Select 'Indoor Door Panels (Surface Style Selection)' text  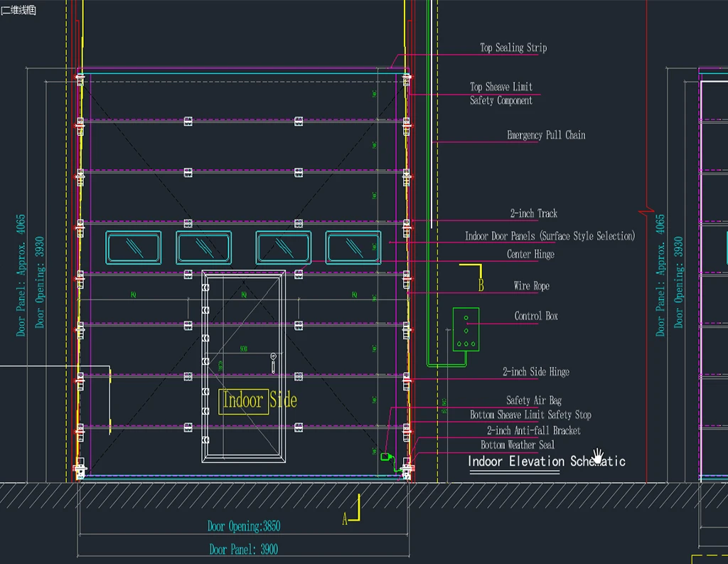550,236
